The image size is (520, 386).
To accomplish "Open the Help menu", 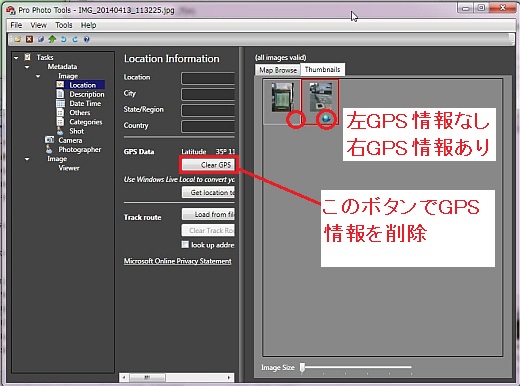I will pos(88,25).
